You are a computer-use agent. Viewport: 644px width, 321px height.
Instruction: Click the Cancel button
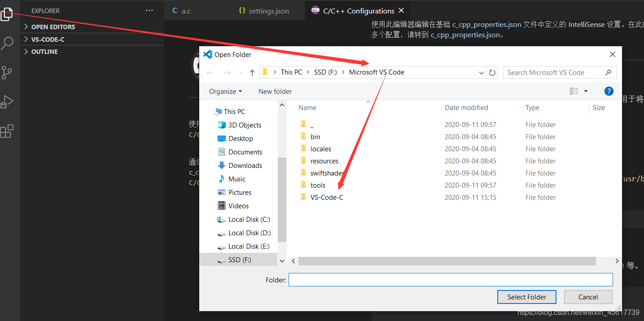(x=588, y=297)
